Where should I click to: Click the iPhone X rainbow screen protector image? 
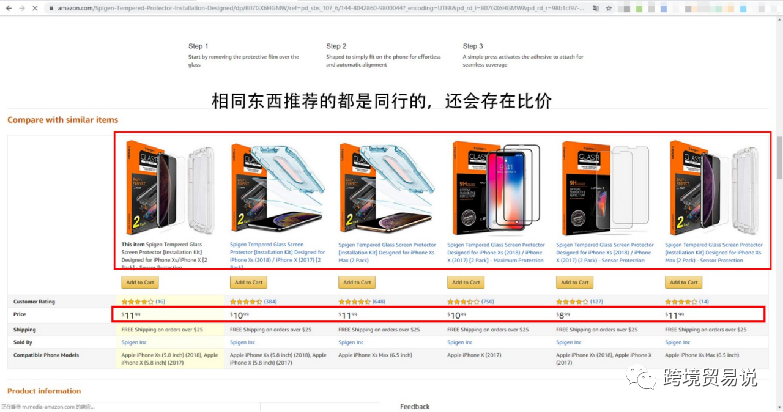[x=495, y=188]
